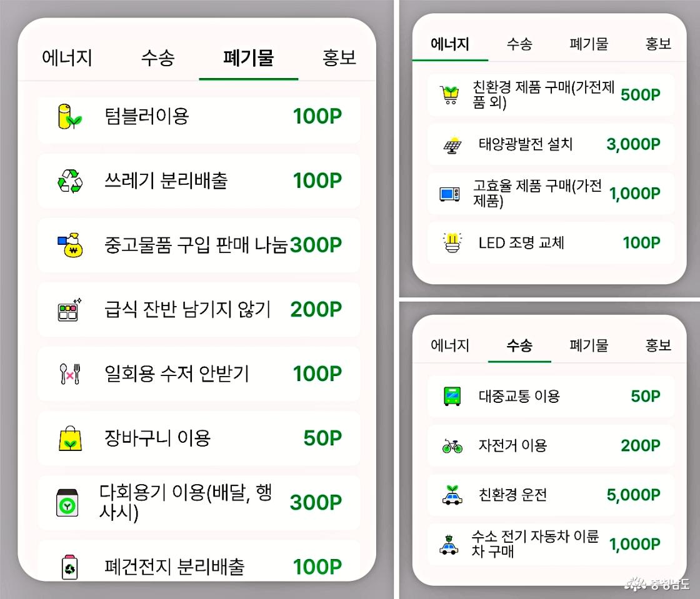Select the tumbler icon next to 텀블러이용

point(70,116)
